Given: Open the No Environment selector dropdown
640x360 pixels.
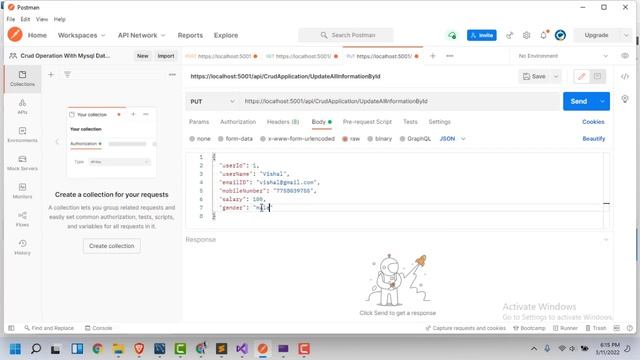Looking at the screenshot, I should (563, 56).
